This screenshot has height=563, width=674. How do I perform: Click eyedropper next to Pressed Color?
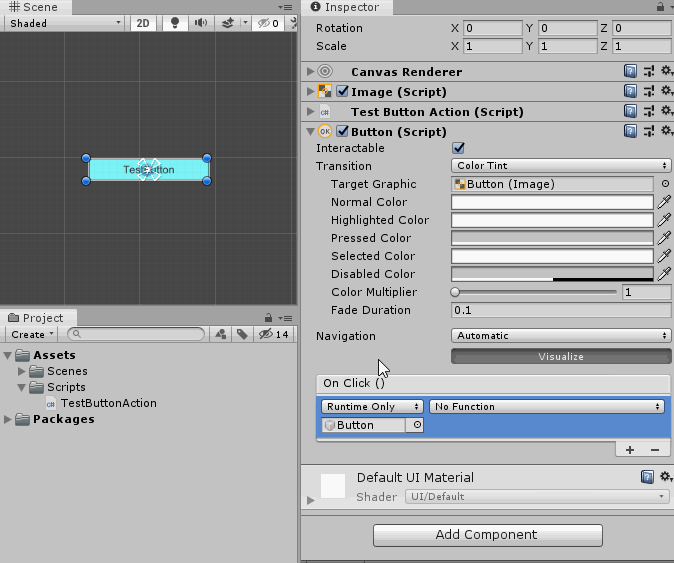tap(665, 238)
